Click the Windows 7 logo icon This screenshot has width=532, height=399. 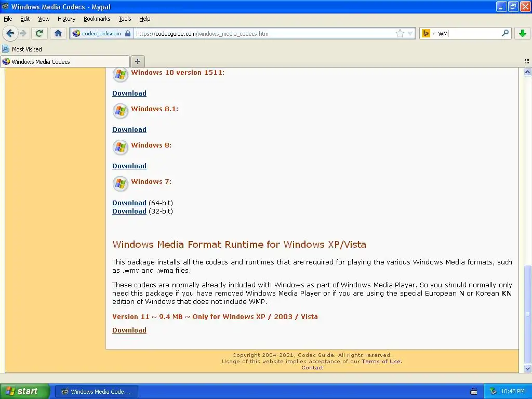[x=120, y=183]
